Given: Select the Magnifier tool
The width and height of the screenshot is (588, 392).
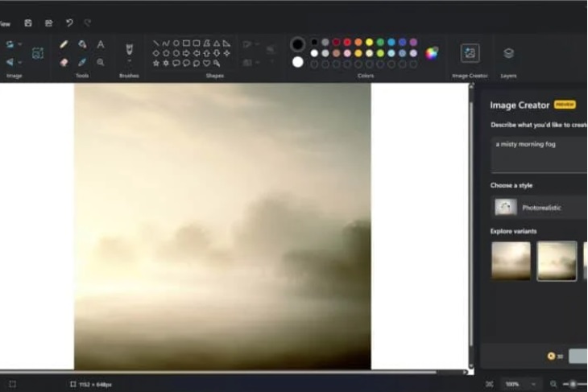Looking at the screenshot, I should tap(101, 62).
